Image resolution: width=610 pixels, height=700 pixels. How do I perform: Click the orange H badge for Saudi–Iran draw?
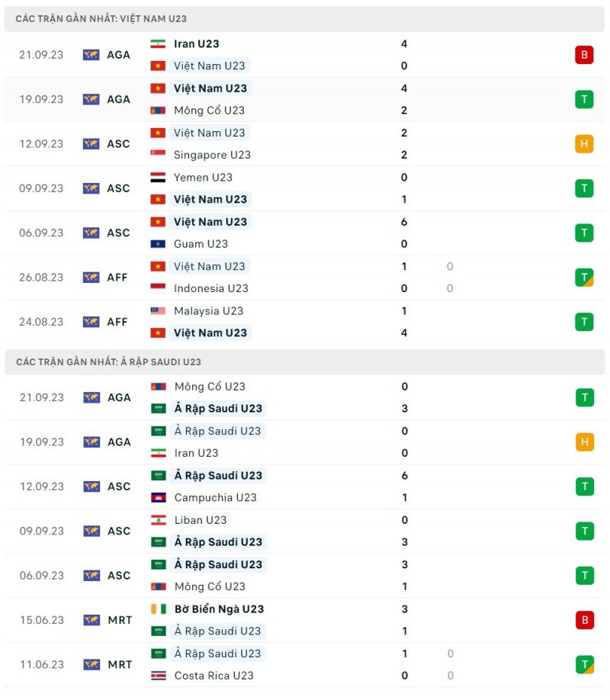(x=584, y=442)
